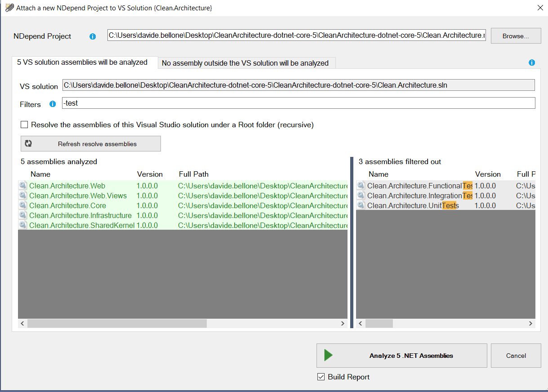Viewport: 548px width, 392px height.
Task: Sort analyzed assemblies by the Name column header
Action: [x=40, y=174]
